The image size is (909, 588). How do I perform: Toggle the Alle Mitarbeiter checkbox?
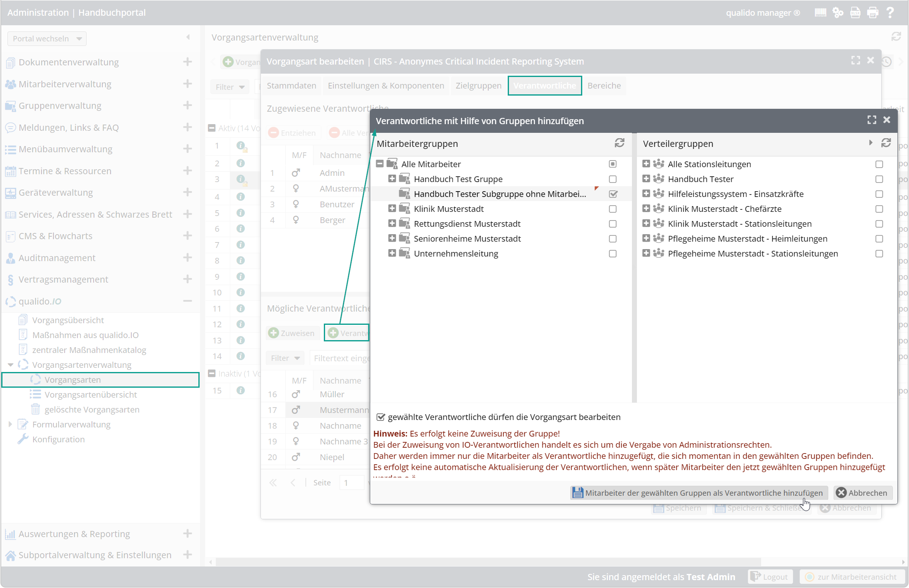[613, 164]
